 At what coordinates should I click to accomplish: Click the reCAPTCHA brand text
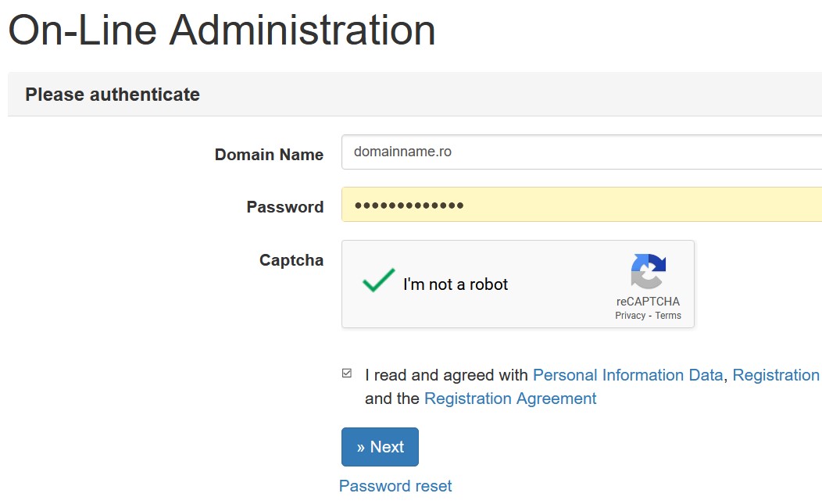pyautogui.click(x=648, y=302)
